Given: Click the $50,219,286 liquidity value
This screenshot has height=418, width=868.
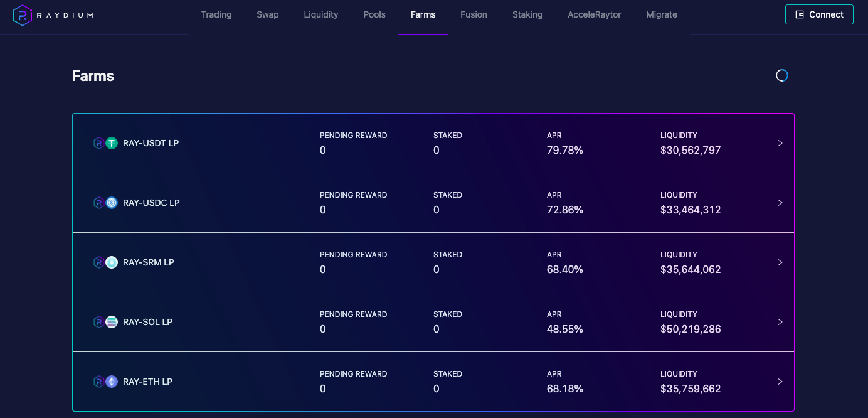Looking at the screenshot, I should click(691, 330).
